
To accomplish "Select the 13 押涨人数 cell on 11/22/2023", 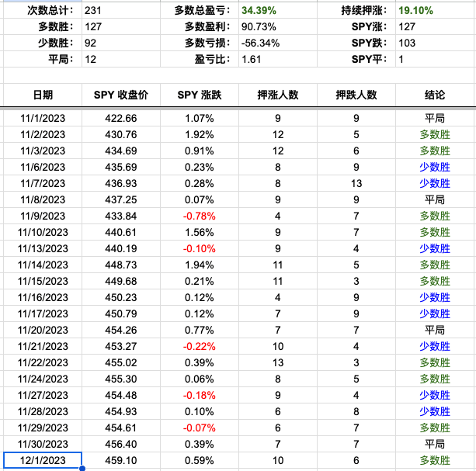I will coord(278,362).
